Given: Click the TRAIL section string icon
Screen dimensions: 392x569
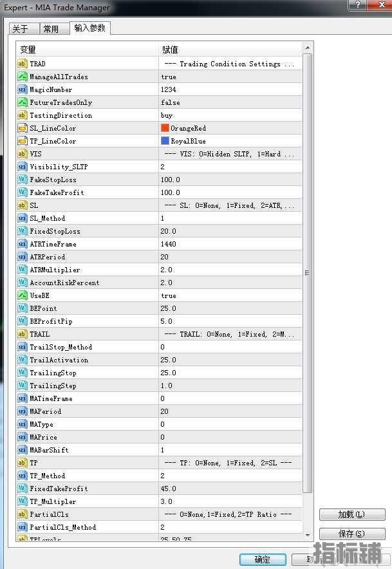Looking at the screenshot, I should [x=22, y=334].
